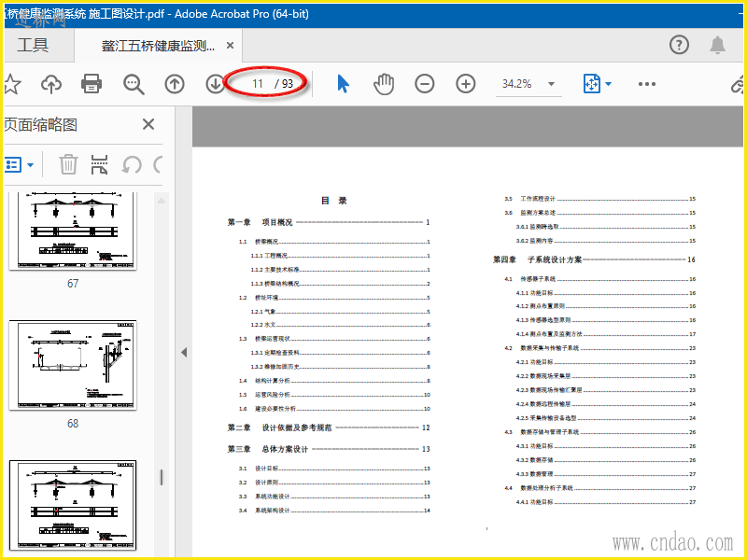Open the three-dot more tools menu
The width and height of the screenshot is (747, 560).
point(646,84)
